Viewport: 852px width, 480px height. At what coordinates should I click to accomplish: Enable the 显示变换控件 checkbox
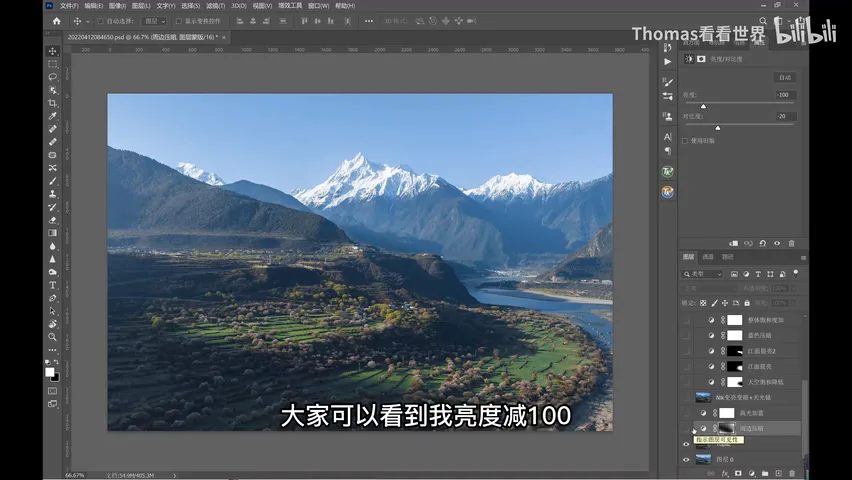click(x=179, y=21)
